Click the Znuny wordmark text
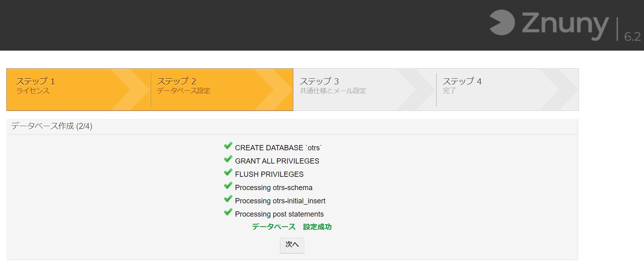This screenshot has width=644, height=264. (565, 25)
